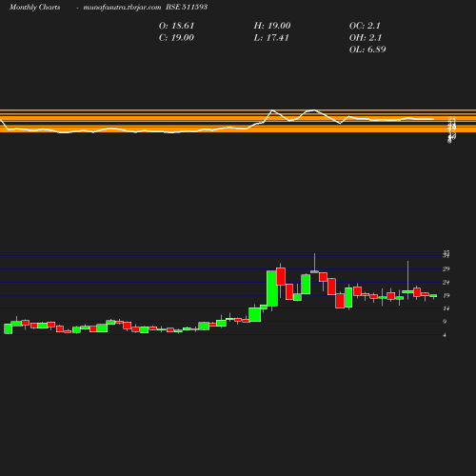Select the low value 'L: 17.41'
The width and height of the screenshot is (476, 476).
271,38
